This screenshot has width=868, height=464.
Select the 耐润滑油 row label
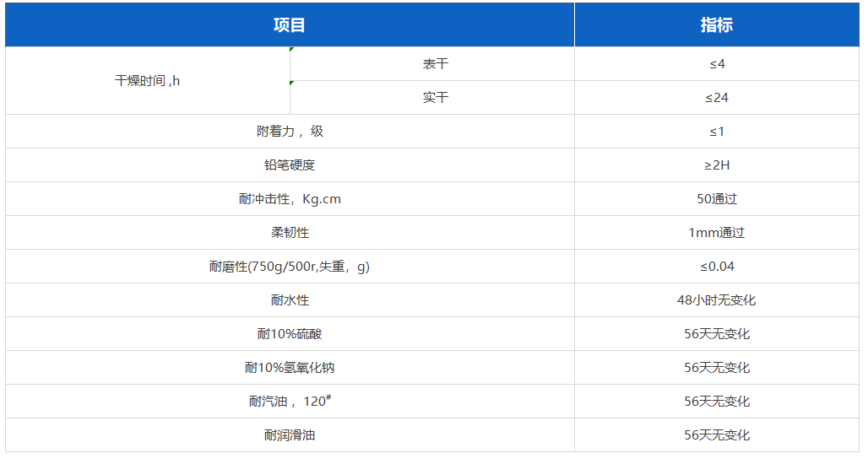click(290, 435)
